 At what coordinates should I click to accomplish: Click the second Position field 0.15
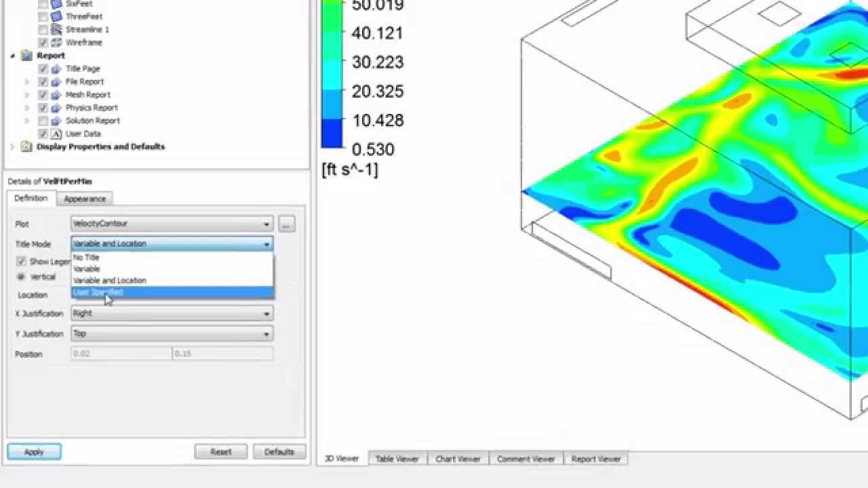tap(223, 354)
